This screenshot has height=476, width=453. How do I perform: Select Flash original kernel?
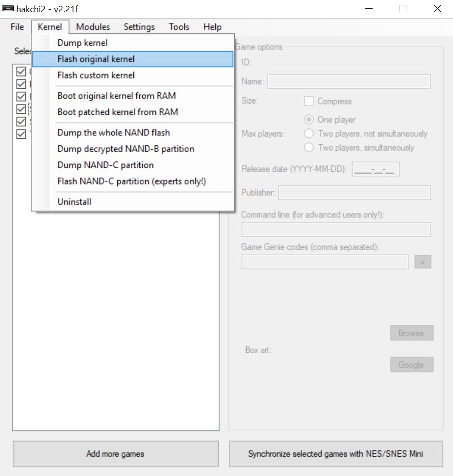[133, 59]
